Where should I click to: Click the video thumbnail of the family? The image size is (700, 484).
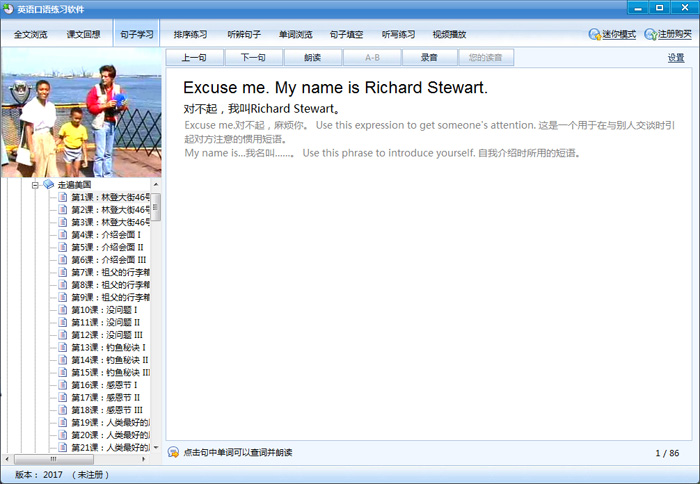(80, 112)
